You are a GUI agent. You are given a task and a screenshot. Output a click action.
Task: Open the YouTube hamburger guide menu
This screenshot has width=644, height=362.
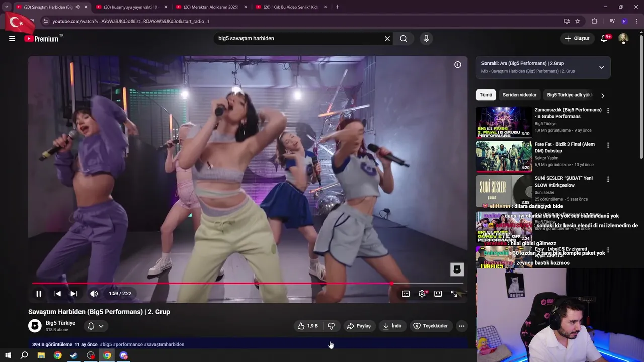coord(12,39)
